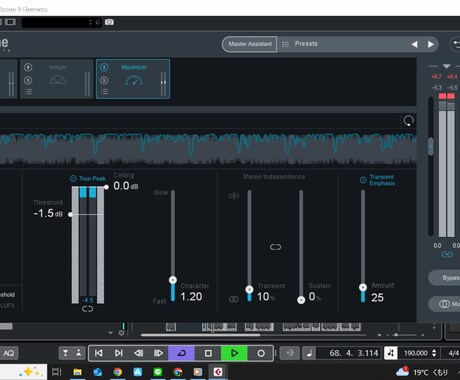Click the fast forward transport button

click(x=158, y=353)
